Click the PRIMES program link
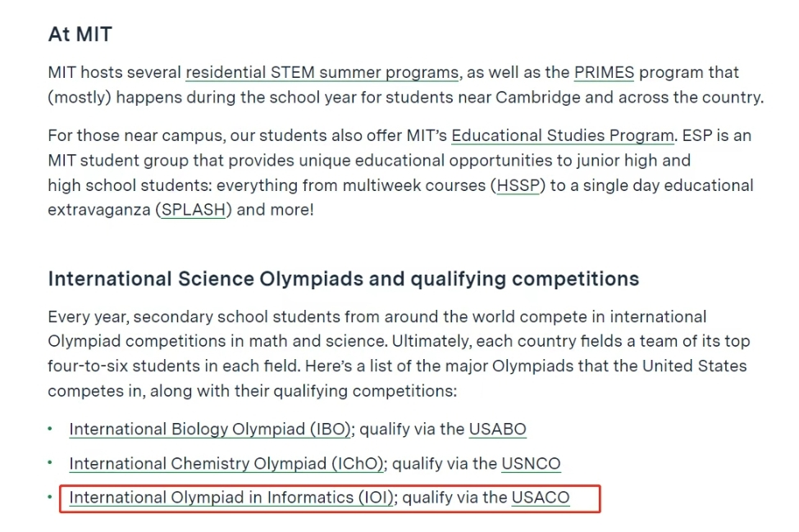The image size is (799, 532). click(x=604, y=72)
